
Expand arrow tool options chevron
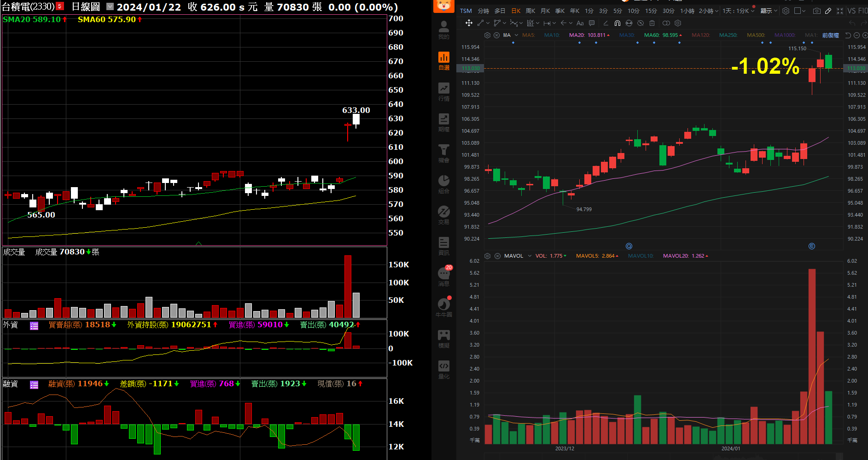tap(571, 23)
